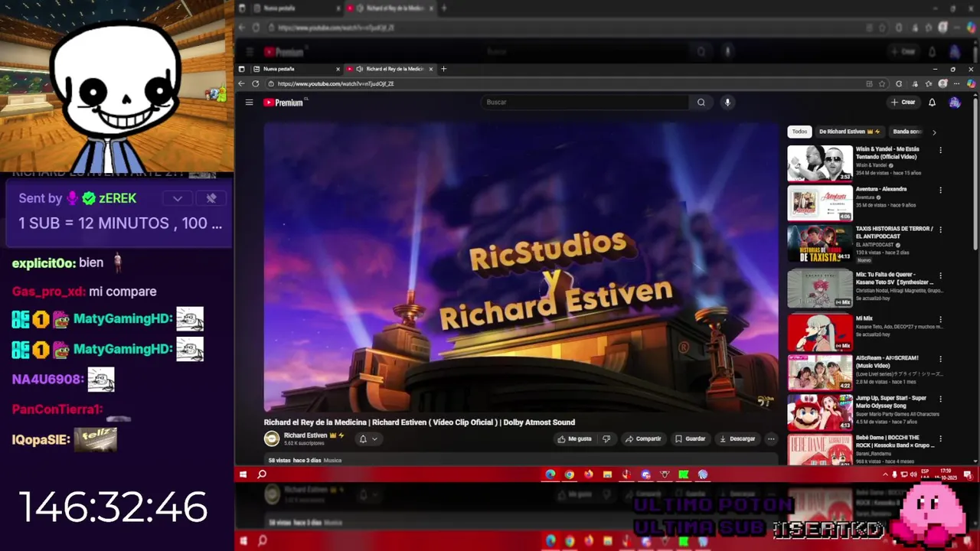Open options for Jump Up, Super Star video
This screenshot has height=551, width=980.
(940, 399)
